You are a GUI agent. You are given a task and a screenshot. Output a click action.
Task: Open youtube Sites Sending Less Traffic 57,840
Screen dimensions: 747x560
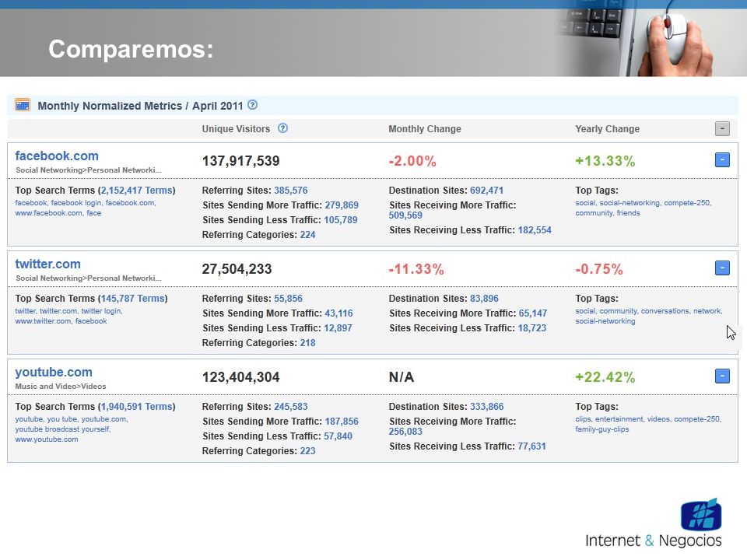coord(338,436)
